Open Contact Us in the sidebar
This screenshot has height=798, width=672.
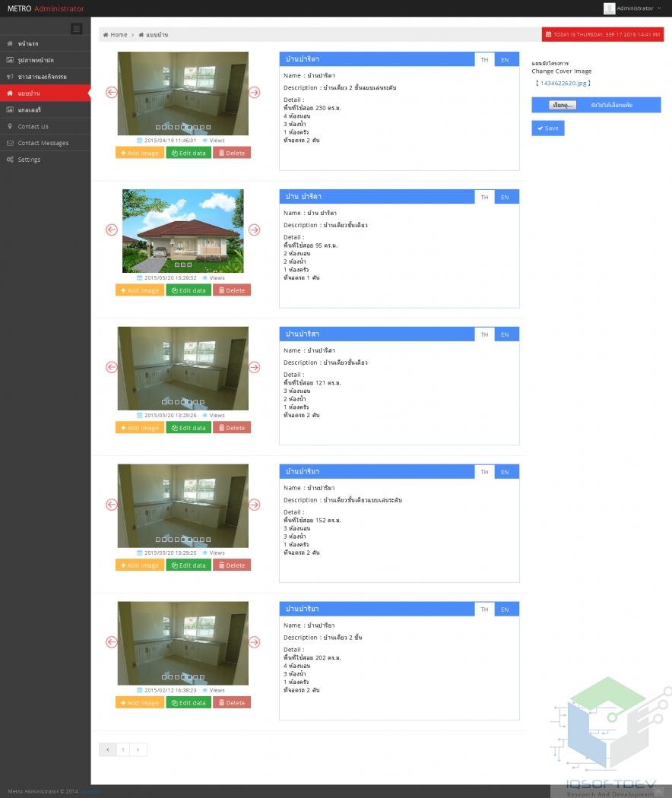[x=46, y=126]
